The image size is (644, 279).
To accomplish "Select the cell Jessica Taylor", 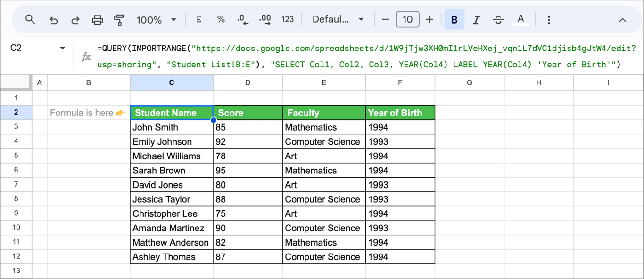I will [x=172, y=199].
